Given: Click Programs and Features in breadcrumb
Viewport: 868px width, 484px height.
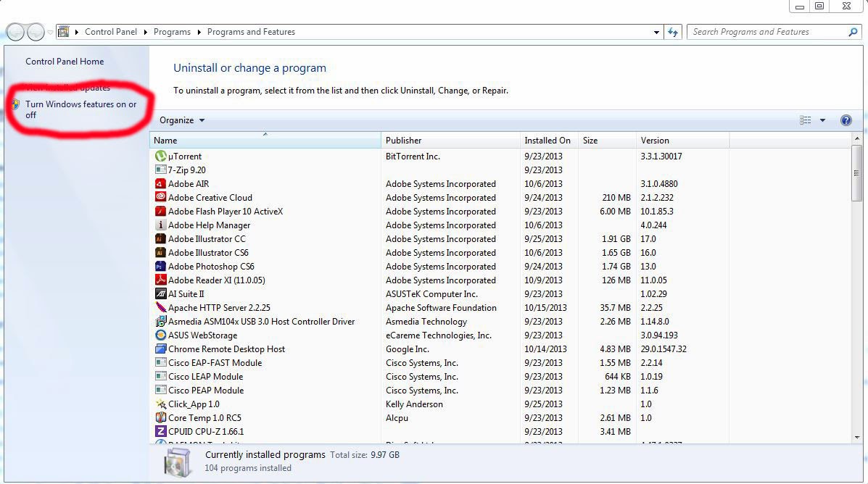Looking at the screenshot, I should coord(252,32).
